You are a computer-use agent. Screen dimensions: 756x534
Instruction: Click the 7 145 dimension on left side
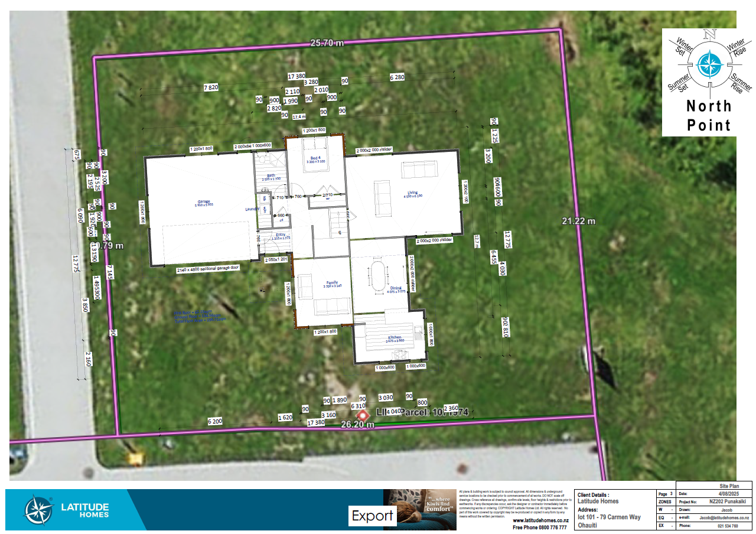110,272
